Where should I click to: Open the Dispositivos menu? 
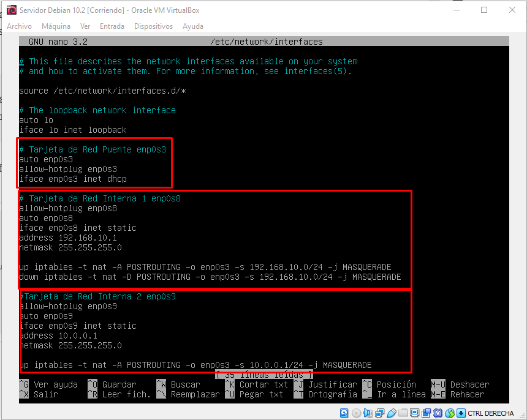(x=153, y=26)
